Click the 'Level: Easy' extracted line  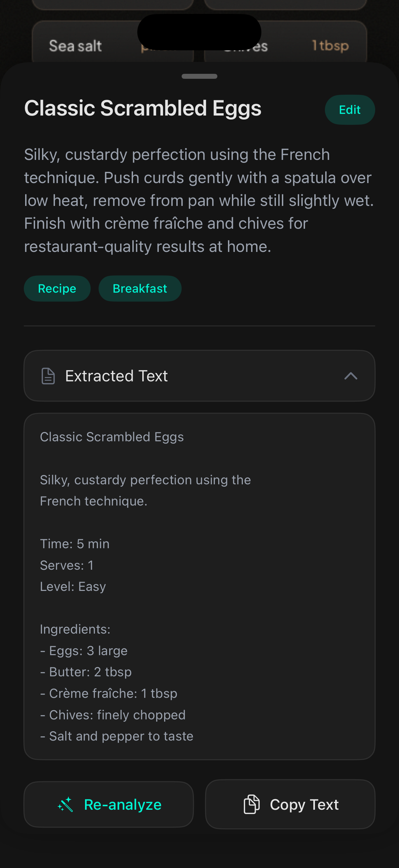pyautogui.click(x=73, y=587)
